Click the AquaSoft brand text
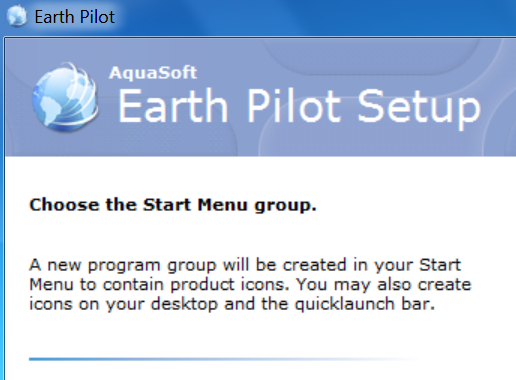 [153, 73]
